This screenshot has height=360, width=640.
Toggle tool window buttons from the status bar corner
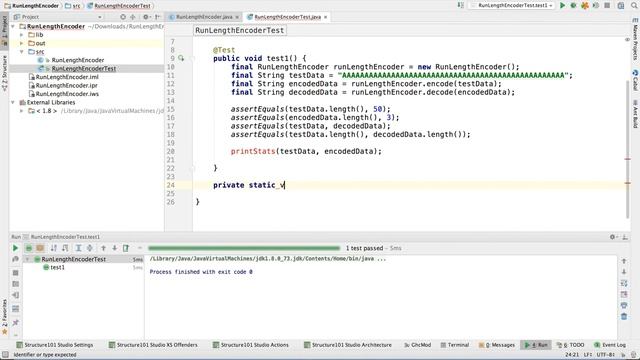5,355
